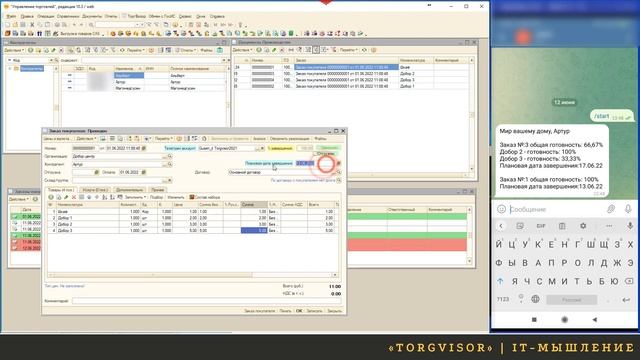640x360 pixels.
Task: Switch keyboard to ?123 symbols layout
Action: pyautogui.click(x=503, y=299)
